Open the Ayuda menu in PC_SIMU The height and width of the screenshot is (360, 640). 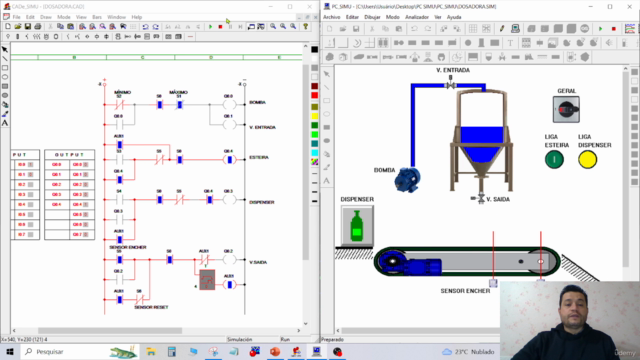(454, 17)
